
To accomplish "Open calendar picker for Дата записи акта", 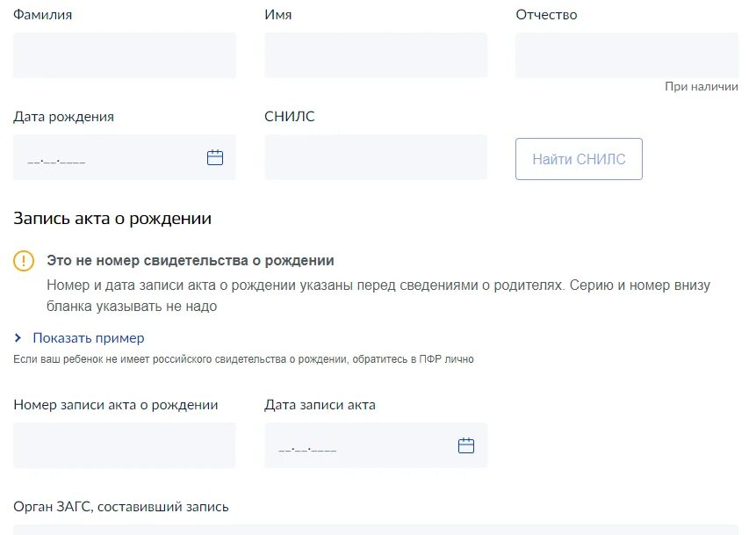I will coord(465,445).
